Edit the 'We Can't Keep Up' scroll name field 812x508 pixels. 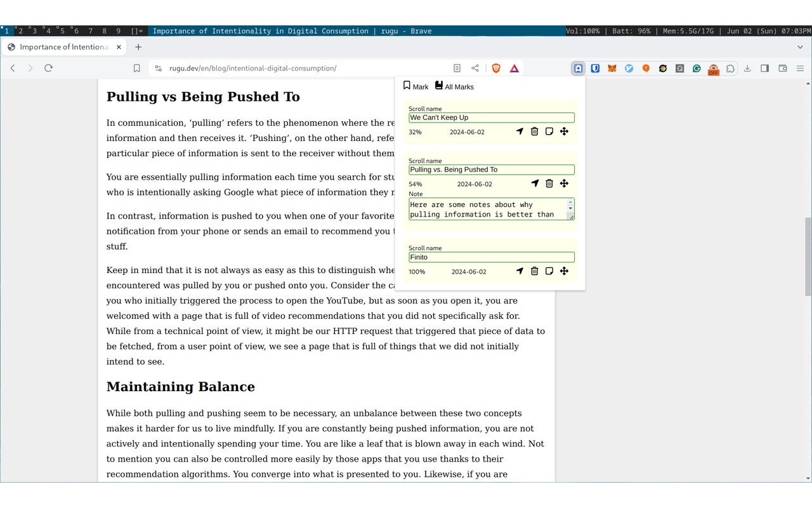[492, 117]
